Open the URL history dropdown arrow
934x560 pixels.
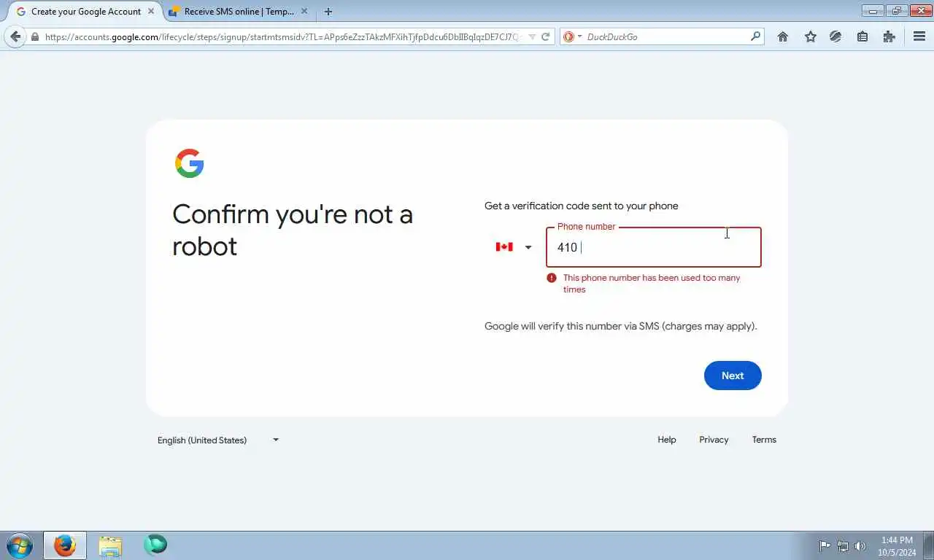point(532,36)
